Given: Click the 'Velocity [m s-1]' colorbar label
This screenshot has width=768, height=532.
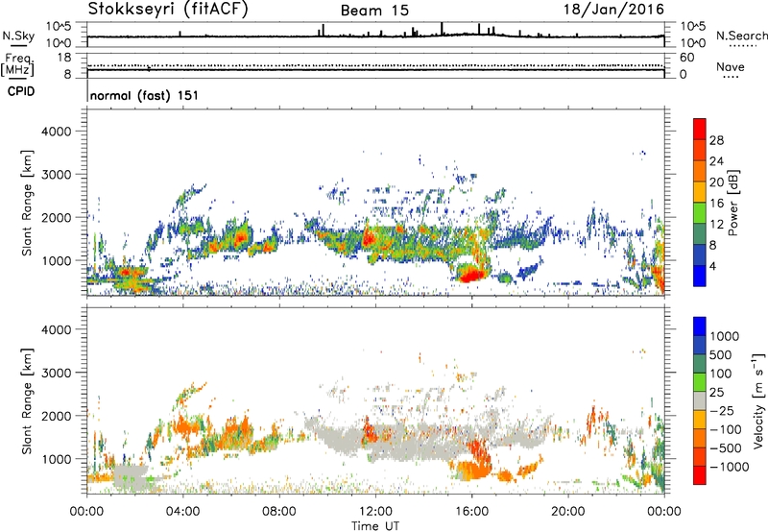Looking at the screenshot, I should [758, 400].
